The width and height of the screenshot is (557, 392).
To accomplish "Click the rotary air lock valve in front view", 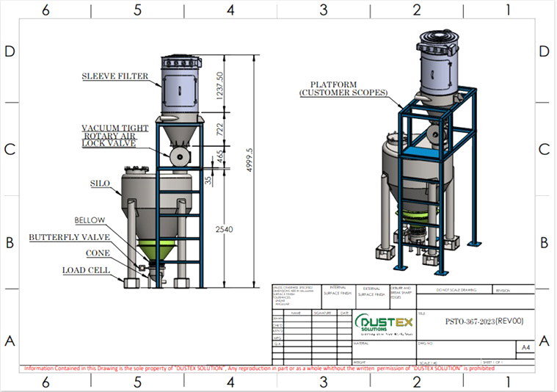I will tap(180, 157).
